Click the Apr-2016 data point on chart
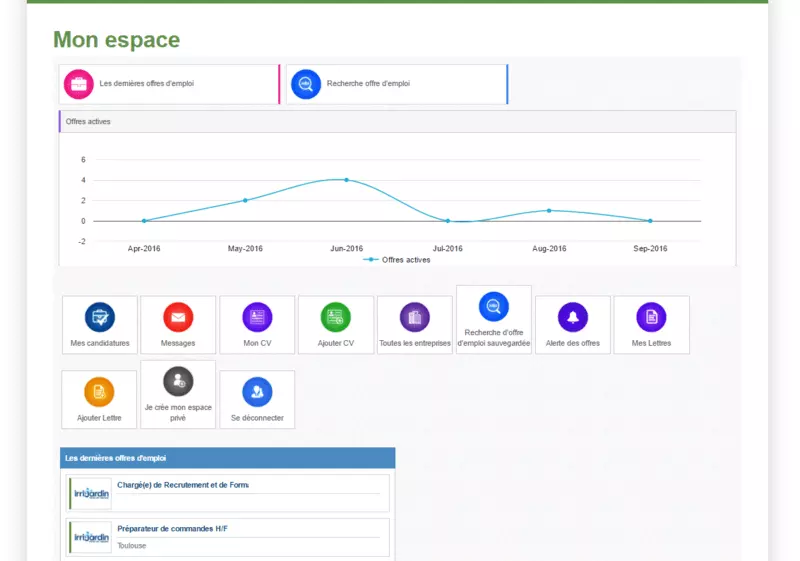The image size is (800, 561). click(x=144, y=221)
